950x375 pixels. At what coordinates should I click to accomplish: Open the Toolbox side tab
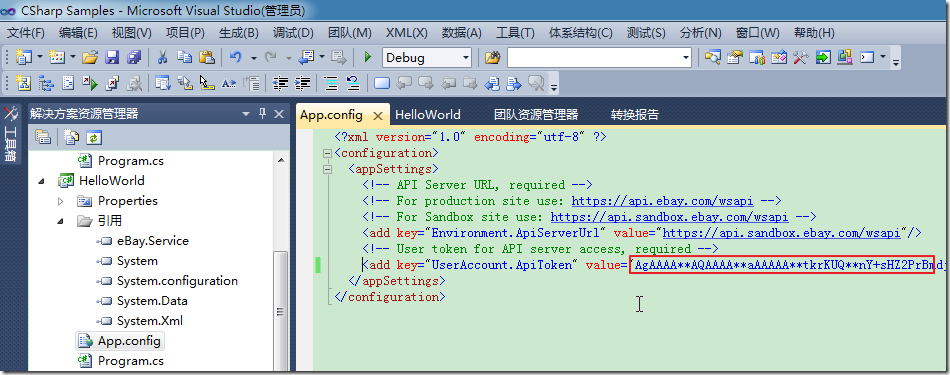[x=11, y=134]
